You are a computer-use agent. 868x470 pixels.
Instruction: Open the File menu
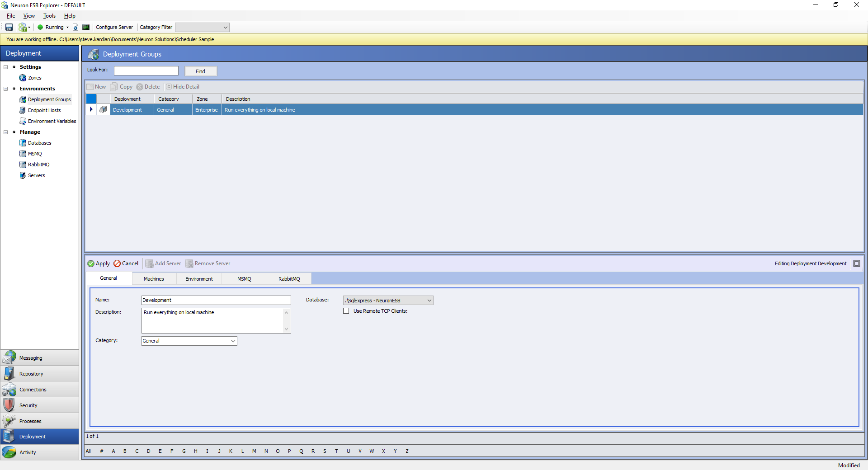pos(11,16)
